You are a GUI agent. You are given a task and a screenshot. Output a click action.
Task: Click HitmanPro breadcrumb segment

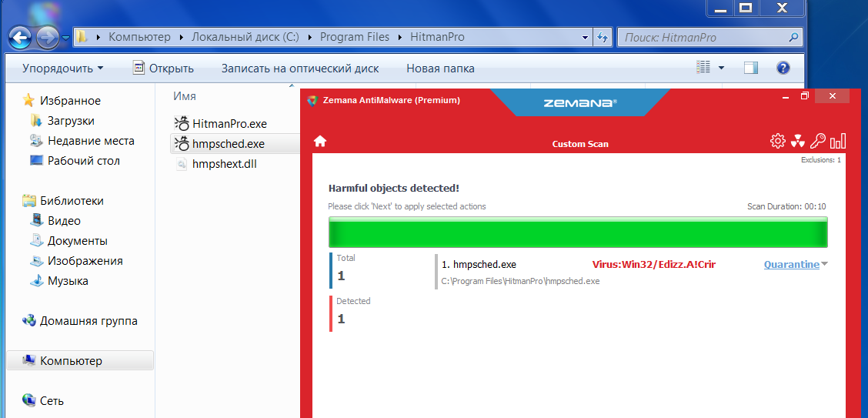[x=437, y=38]
